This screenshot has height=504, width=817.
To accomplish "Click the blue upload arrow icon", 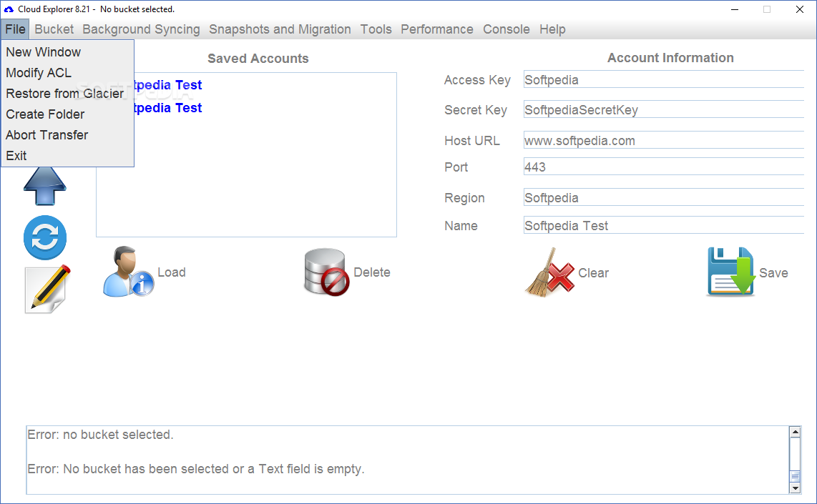I will click(45, 187).
